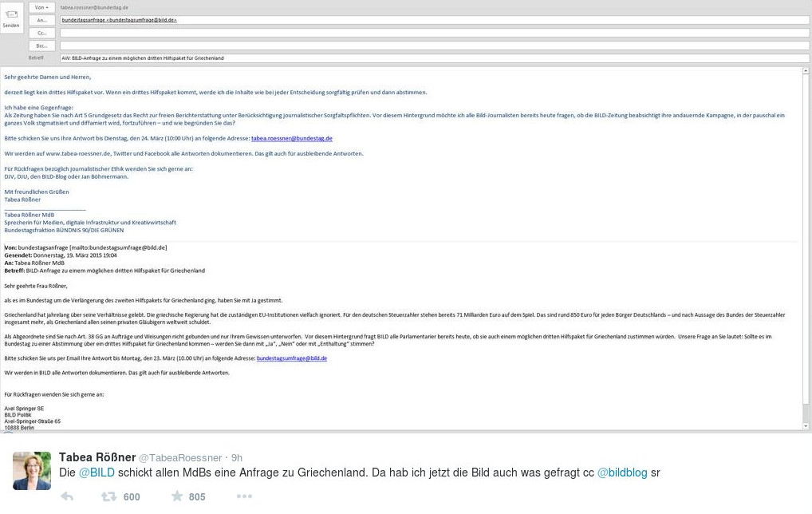Favorite the tweet with the star icon

coord(176,496)
